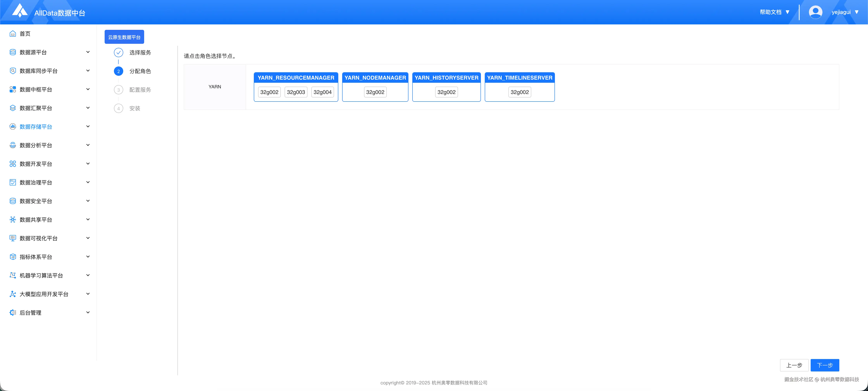Open the 帮助文档 dropdown
The height and width of the screenshot is (391, 868).
click(x=774, y=12)
